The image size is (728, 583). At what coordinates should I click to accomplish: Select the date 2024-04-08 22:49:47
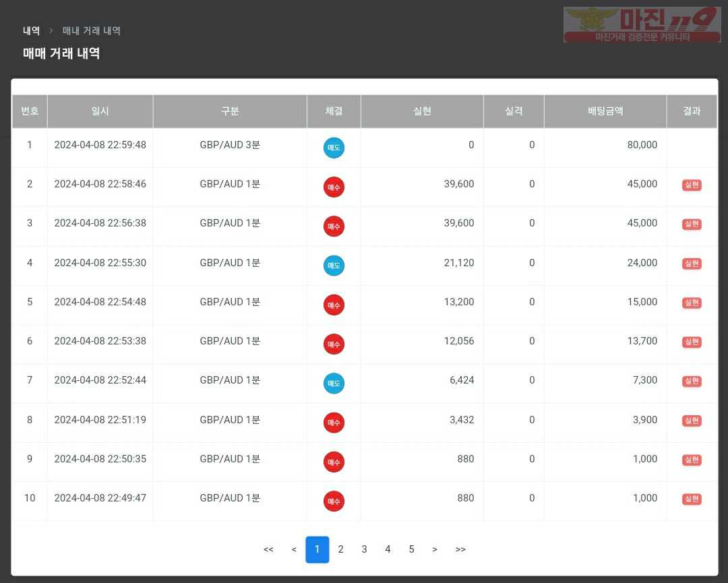click(x=100, y=498)
